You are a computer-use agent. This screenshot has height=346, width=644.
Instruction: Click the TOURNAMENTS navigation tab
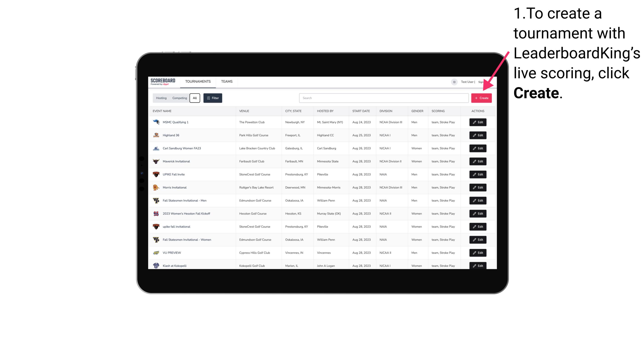click(x=198, y=81)
